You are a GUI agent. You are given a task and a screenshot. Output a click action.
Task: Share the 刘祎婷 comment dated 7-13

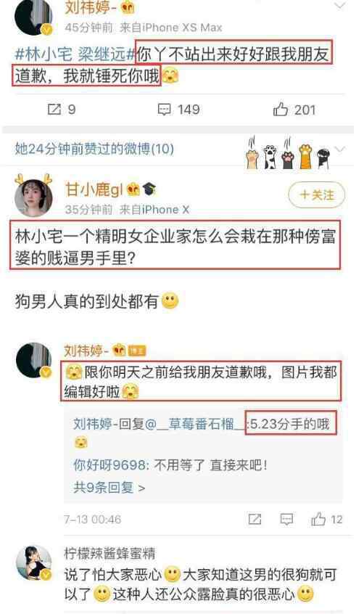255,519
